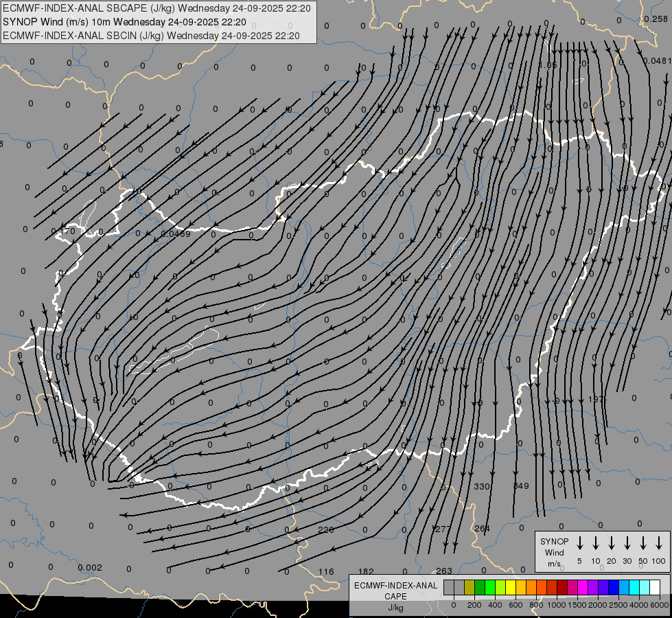The width and height of the screenshot is (672, 618).
Task: Select the SYNOP Wind m/s legend label
Action: click(x=554, y=552)
